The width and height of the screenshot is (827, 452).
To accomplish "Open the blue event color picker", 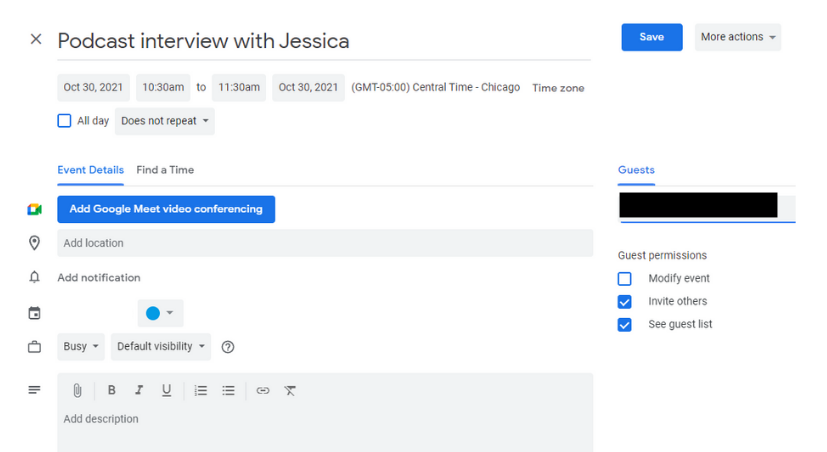I will point(160,313).
